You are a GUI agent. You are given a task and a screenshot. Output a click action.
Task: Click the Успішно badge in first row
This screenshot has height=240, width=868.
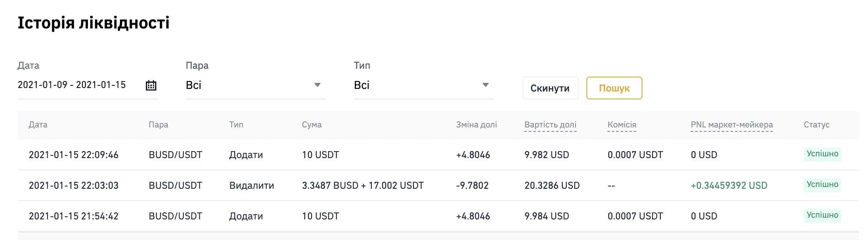point(822,154)
